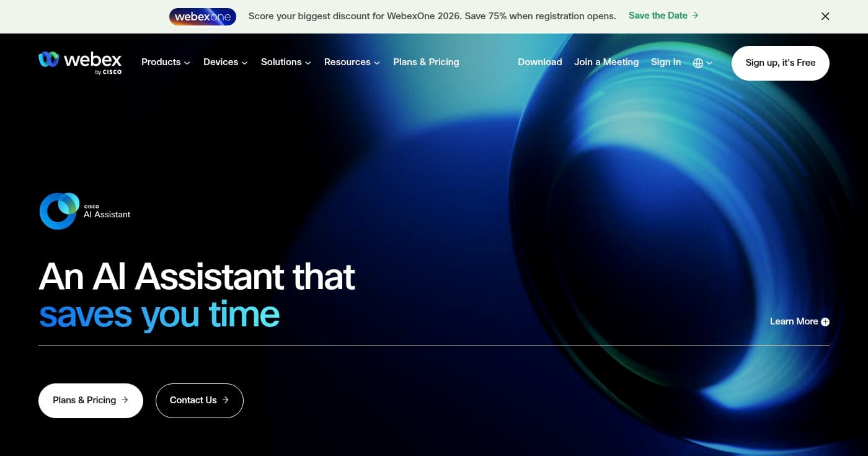The image size is (868, 456).
Task: Click the WebexOne badge in the banner
Action: tap(203, 16)
